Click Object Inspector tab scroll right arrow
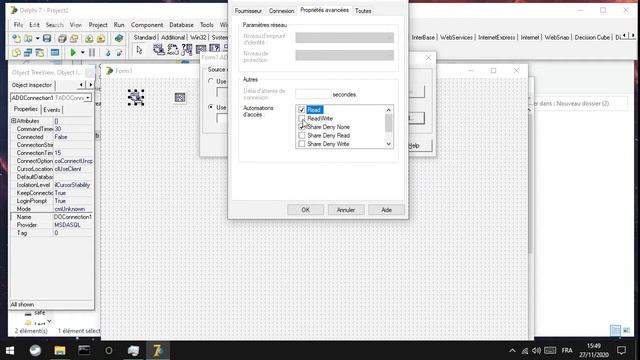This screenshot has height=360, width=640. [90, 84]
